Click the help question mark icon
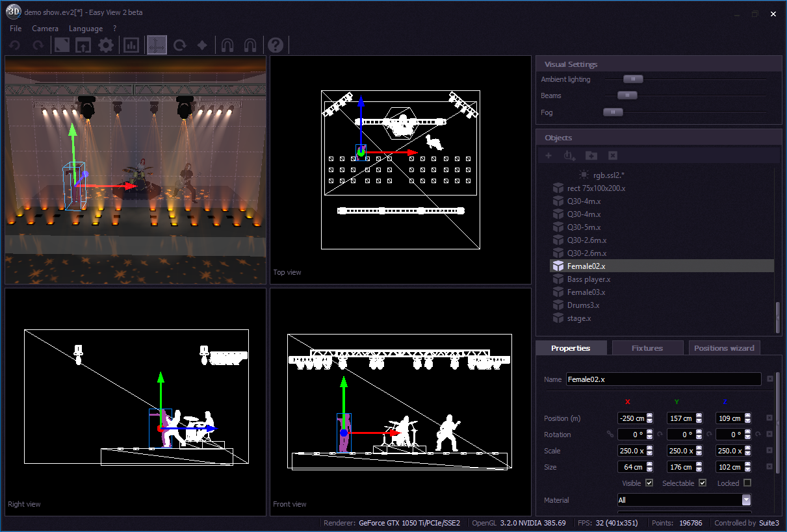787x532 pixels. click(276, 45)
